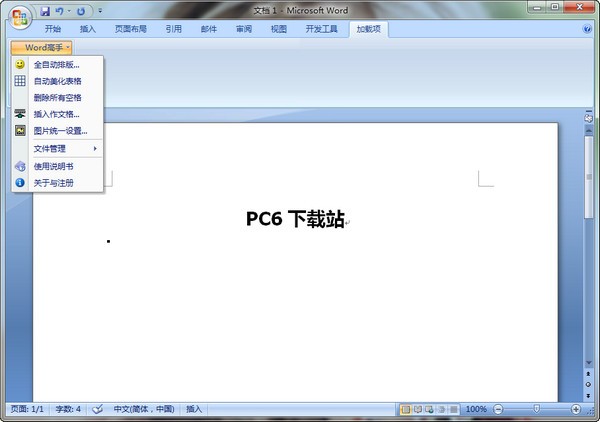This screenshot has width=600, height=422.
Task: Click the table grid icon in menu
Action: (x=20, y=81)
